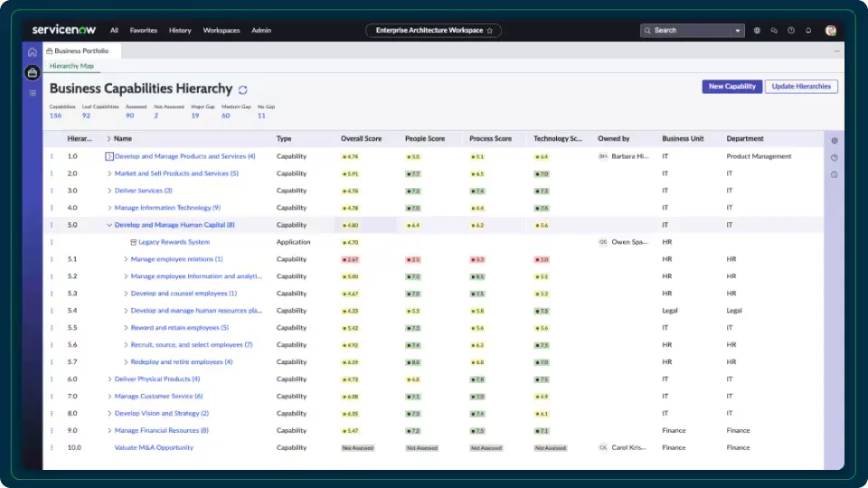Click Product Management department cell
Viewport: 868px width, 488px height.
coord(759,156)
